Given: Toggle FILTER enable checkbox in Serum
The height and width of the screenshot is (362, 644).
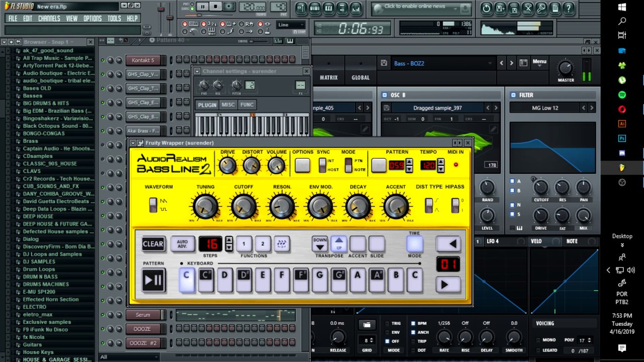Looking at the screenshot, I should (513, 95).
